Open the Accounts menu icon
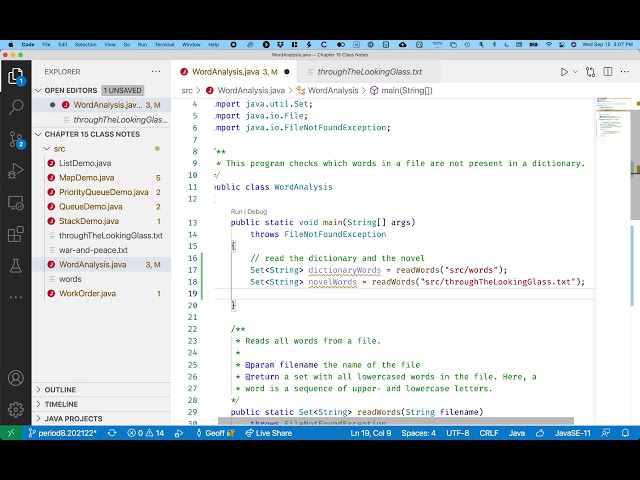Viewport: 640px width, 480px height. tap(16, 378)
